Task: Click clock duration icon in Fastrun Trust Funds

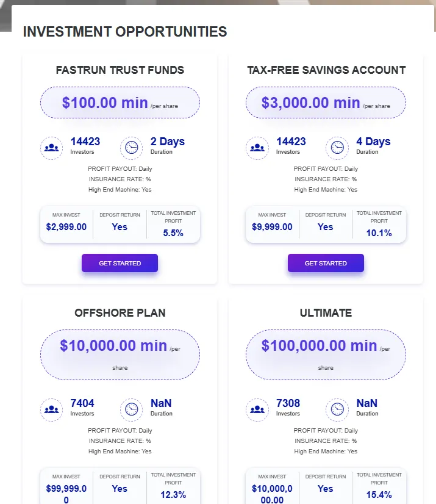Action: 131,148
